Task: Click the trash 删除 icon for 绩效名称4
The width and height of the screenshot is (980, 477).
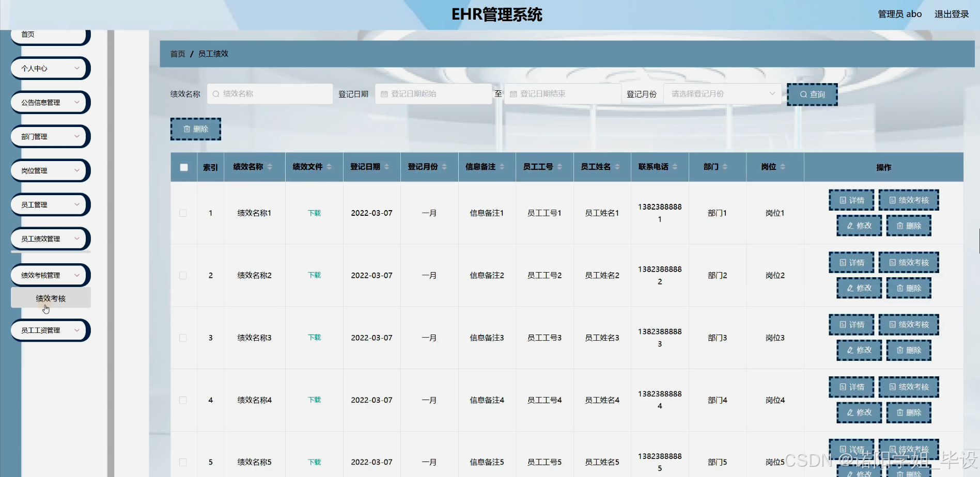Action: pyautogui.click(x=899, y=412)
